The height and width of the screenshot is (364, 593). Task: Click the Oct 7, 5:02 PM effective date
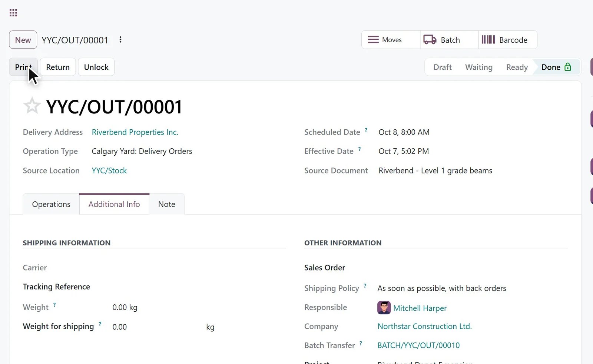pyautogui.click(x=404, y=151)
